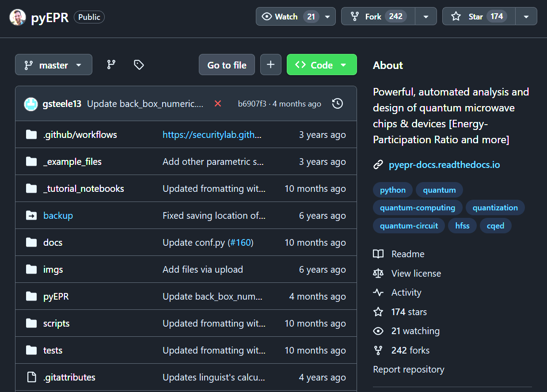Click the Go to file button

pos(227,65)
